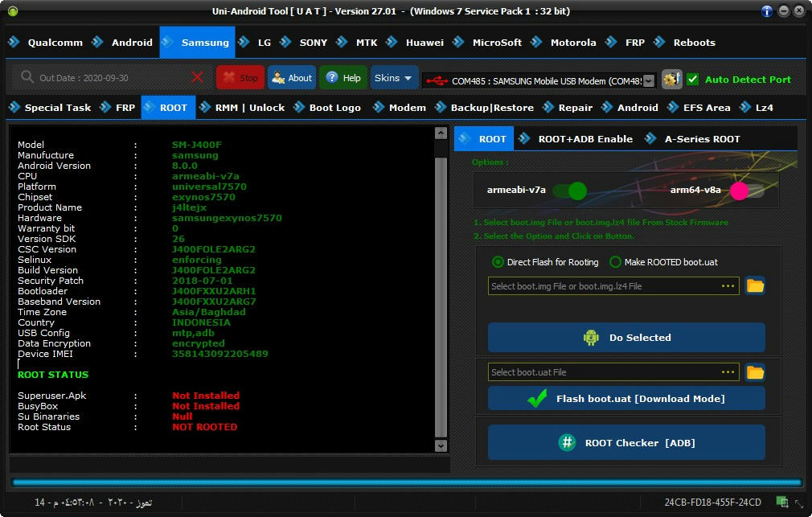Select the ROOT tab in Samsung sub-tab row
Screen dimensions: 812x517
(x=168, y=108)
